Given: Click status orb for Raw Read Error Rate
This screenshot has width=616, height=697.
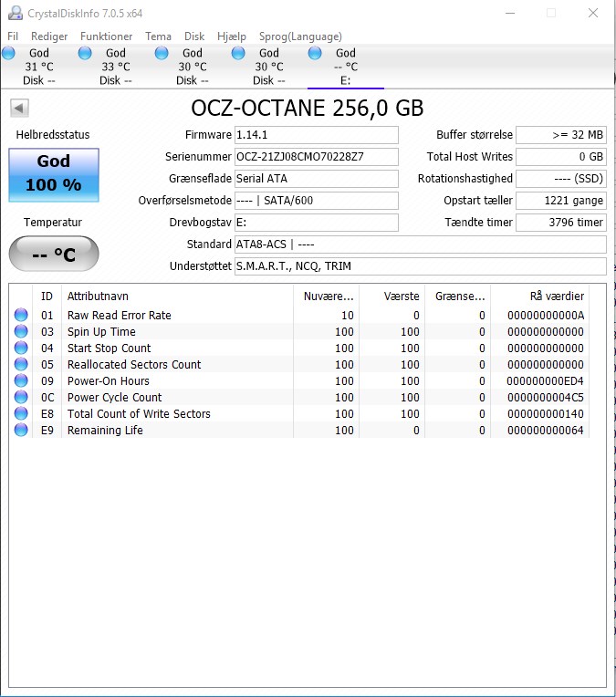Looking at the screenshot, I should [x=21, y=315].
